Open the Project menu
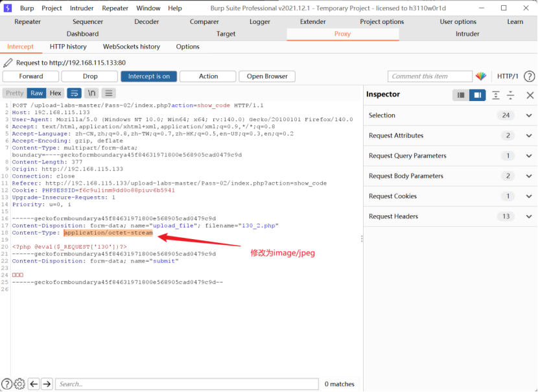This screenshot has width=538, height=392. 52,8
